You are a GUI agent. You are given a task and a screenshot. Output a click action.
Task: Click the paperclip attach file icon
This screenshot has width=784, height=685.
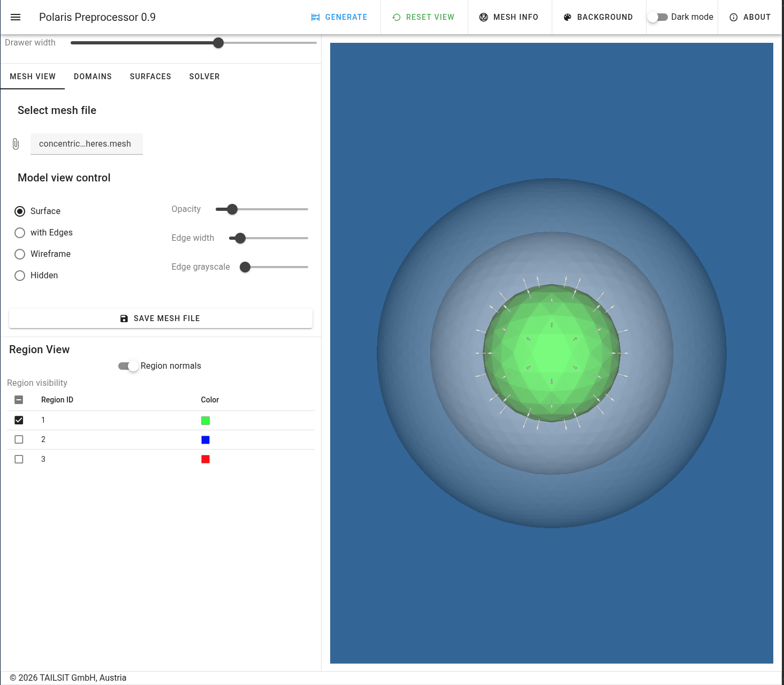tap(16, 144)
